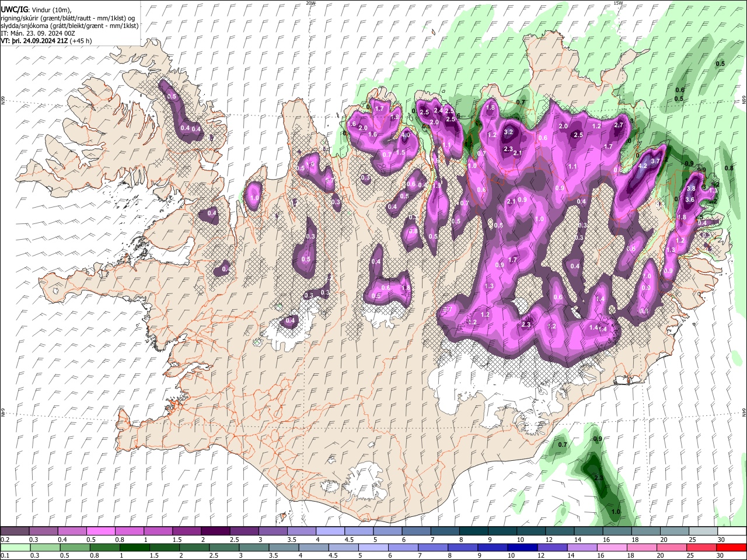This screenshot has width=747, height=560.
Task: Pick bright red rain swatch above 30
Action: (732, 547)
